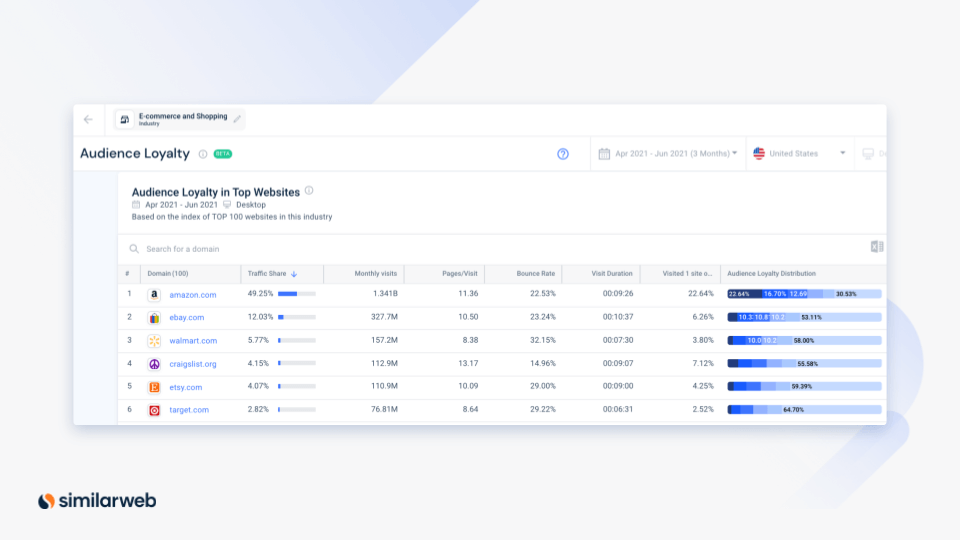Click the E-commerce industry shop icon
This screenshot has height=540, width=960.
125,119
